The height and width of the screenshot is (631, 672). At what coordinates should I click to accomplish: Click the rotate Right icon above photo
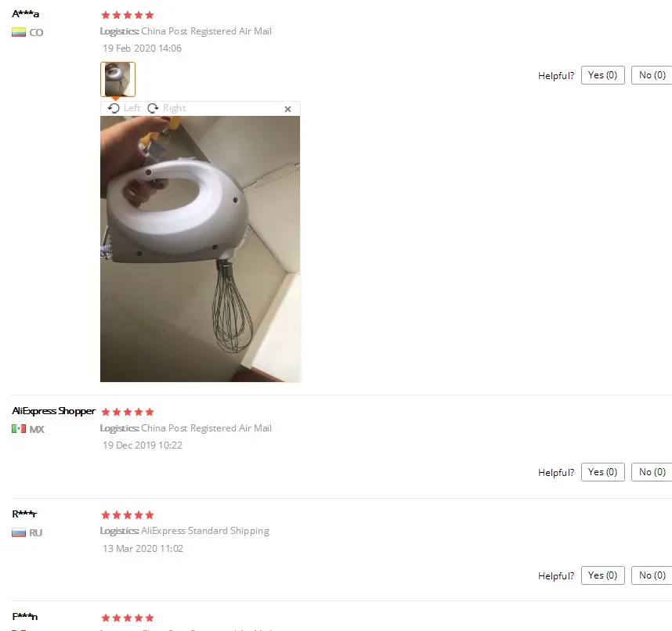pos(153,108)
